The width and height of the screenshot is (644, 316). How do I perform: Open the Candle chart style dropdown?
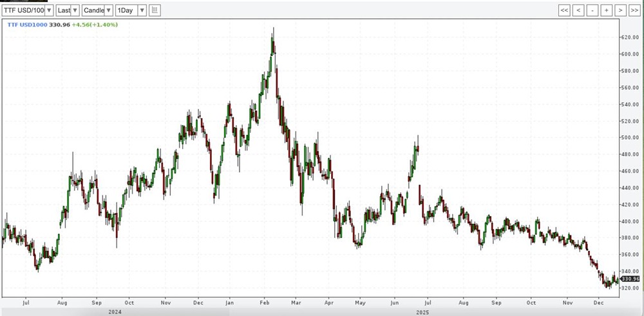click(97, 10)
